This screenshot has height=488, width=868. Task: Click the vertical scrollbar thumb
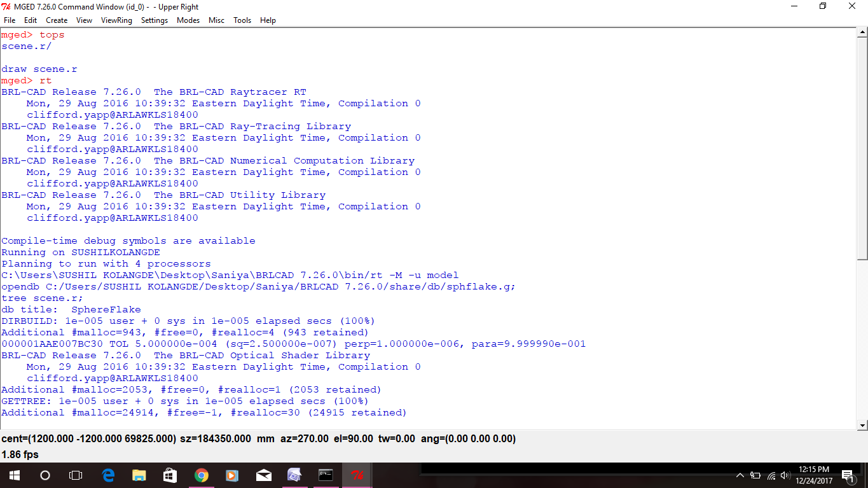pyautogui.click(x=862, y=150)
